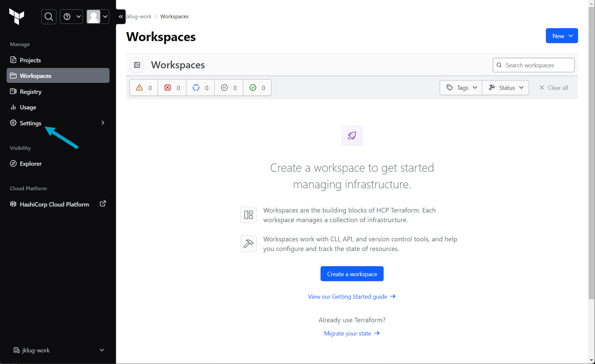Expand the Status filter dropdown
This screenshot has height=364, width=595.
tap(506, 88)
